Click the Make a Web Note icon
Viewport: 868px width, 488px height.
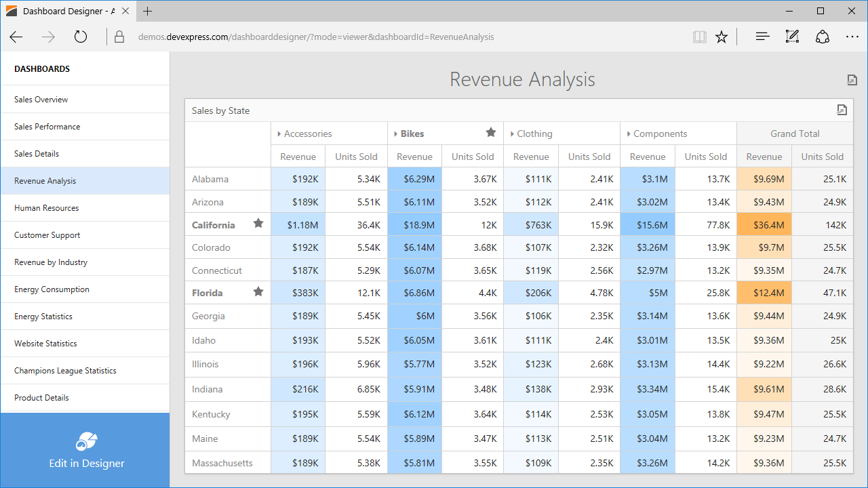tap(792, 37)
